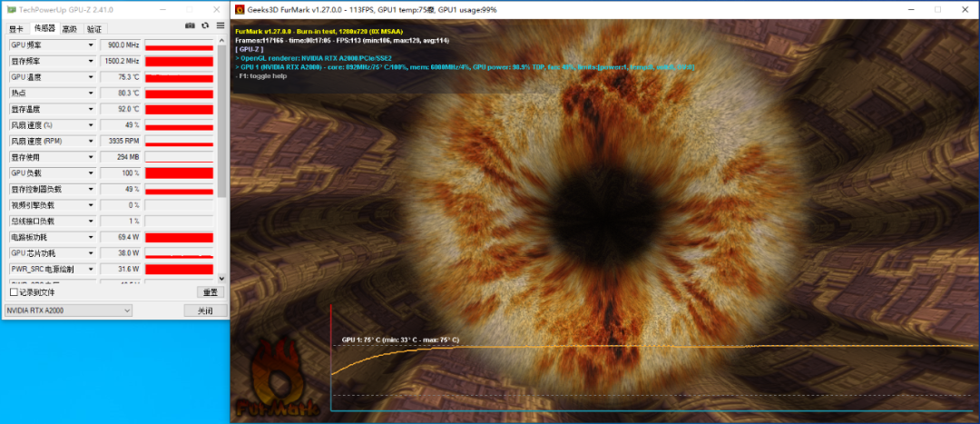The width and height of the screenshot is (980, 424).
Task: Open the NVIDIA RTX A2000 GPU selector
Action: click(68, 311)
